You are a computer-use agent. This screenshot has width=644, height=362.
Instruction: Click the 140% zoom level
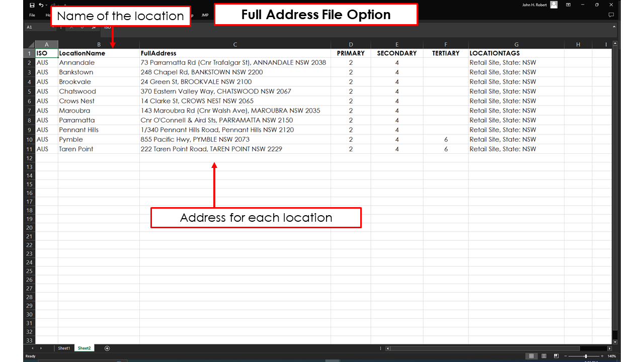(x=611, y=356)
